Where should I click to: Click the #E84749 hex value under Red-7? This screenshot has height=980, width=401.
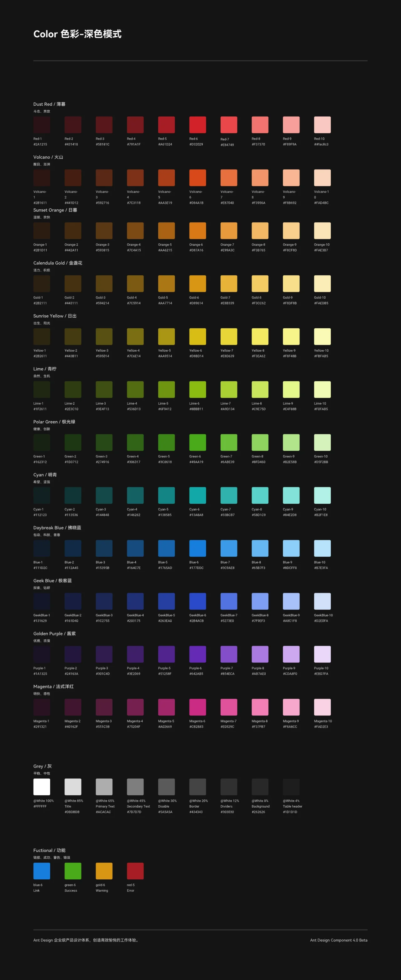(x=227, y=145)
